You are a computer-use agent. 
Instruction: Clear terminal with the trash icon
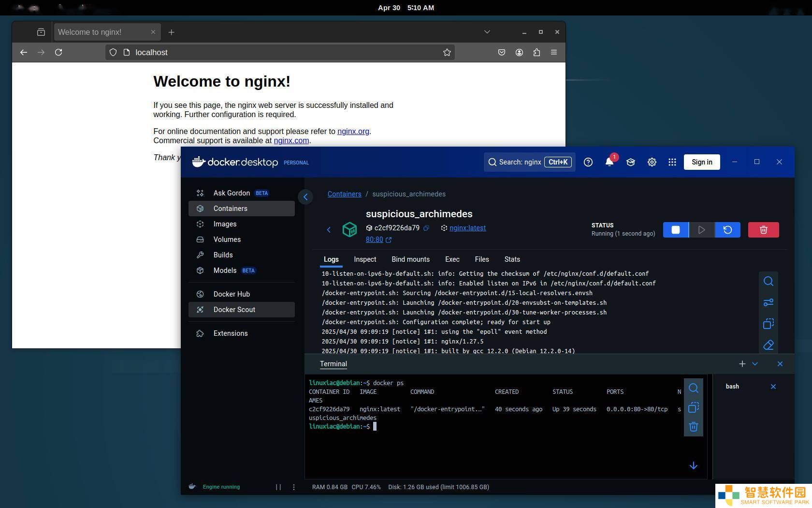694,427
